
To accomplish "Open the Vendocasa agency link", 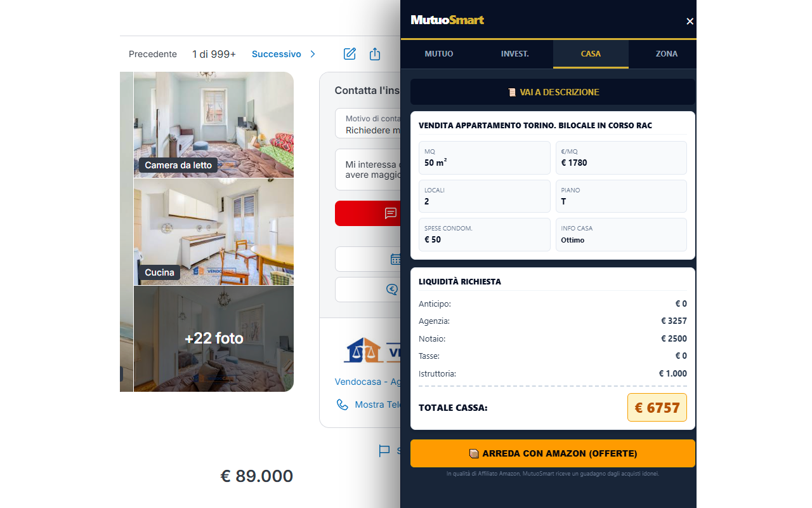I will pos(368,382).
